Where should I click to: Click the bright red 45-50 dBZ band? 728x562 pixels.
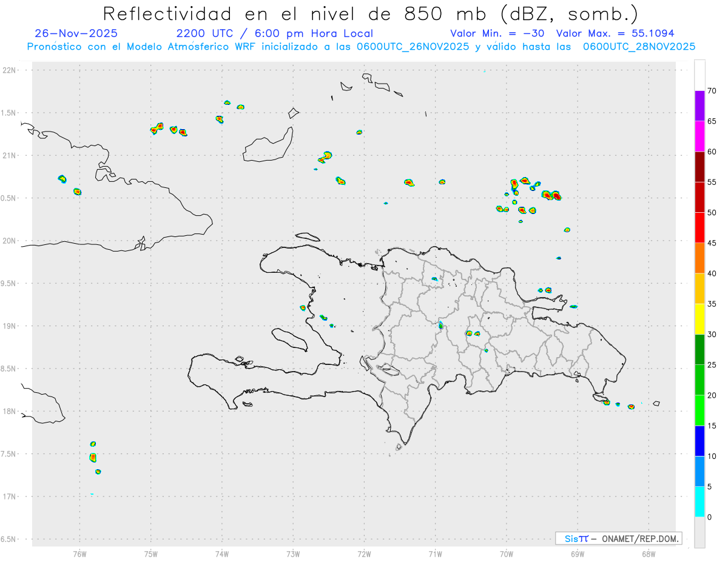click(x=699, y=228)
